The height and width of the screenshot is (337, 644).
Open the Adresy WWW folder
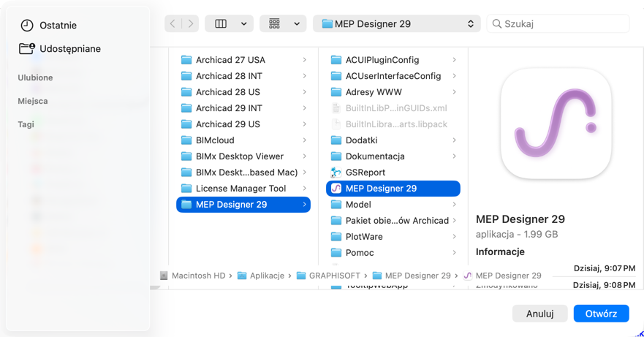click(x=393, y=92)
